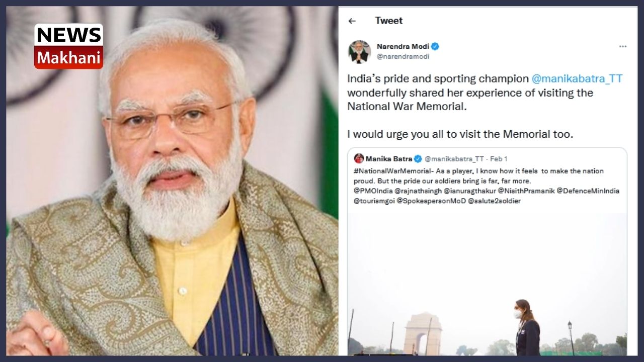Click the verified badge beside Manika Batra

(x=419, y=158)
